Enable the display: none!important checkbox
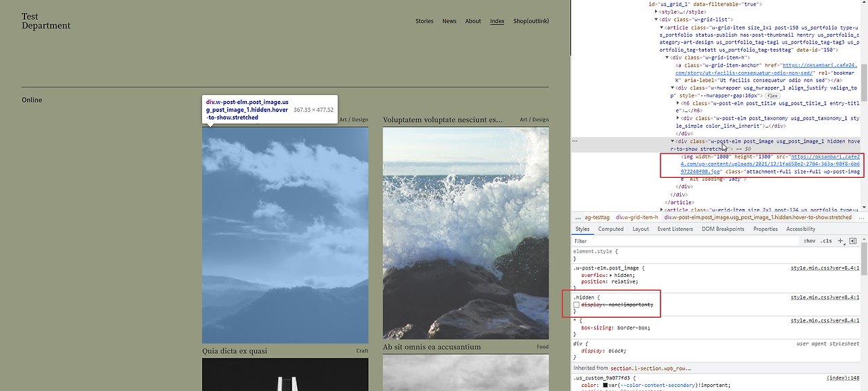Image resolution: width=868 pixels, height=391 pixels. click(x=576, y=305)
